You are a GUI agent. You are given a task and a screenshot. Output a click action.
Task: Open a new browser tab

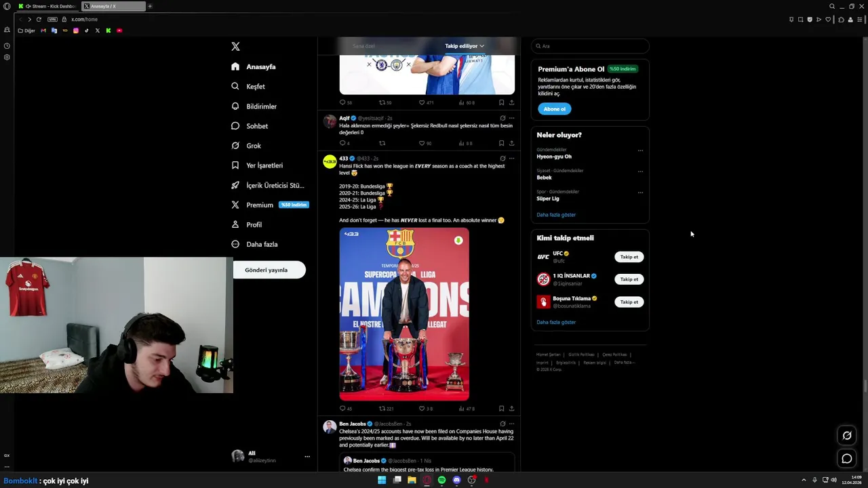click(150, 6)
